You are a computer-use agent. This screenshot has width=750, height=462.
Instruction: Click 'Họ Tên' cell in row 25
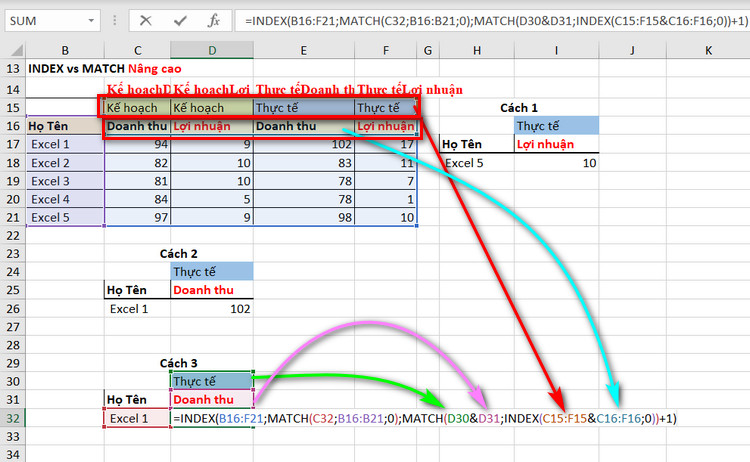click(137, 290)
